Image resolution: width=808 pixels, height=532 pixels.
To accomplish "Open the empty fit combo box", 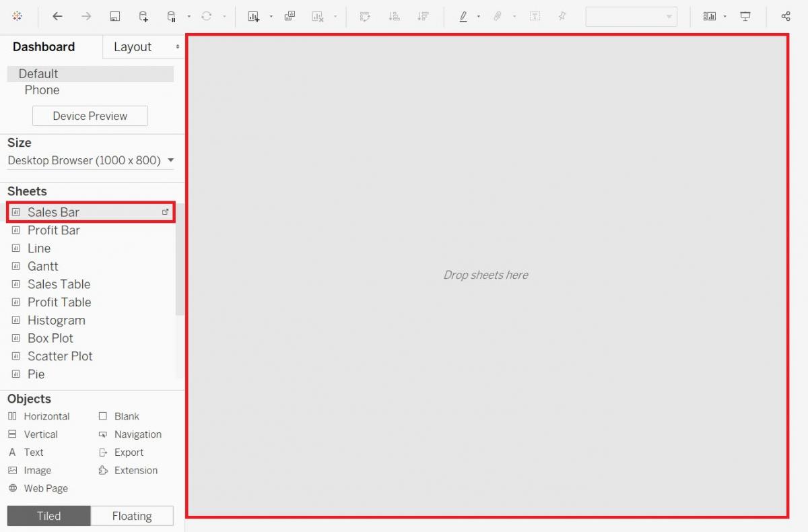I will pyautogui.click(x=632, y=17).
